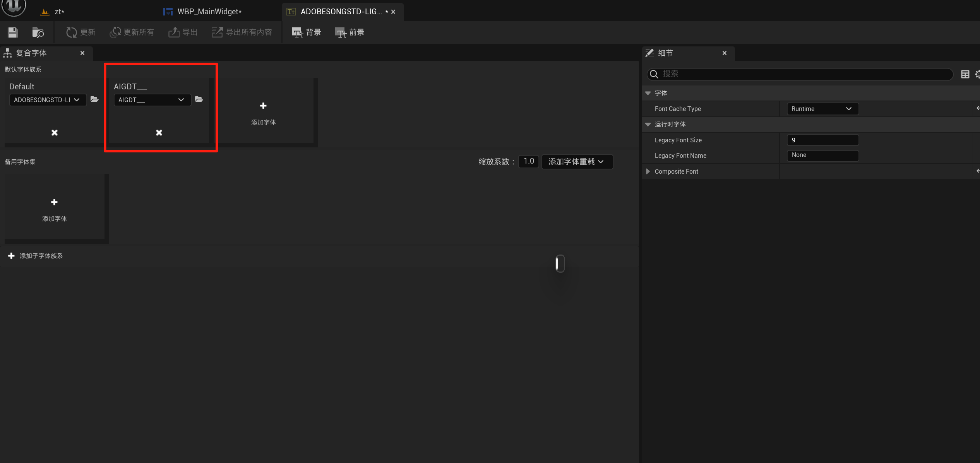Click the folder icon beside ADOBESONGSTD-LI dropdown
980x463 pixels.
coord(94,99)
